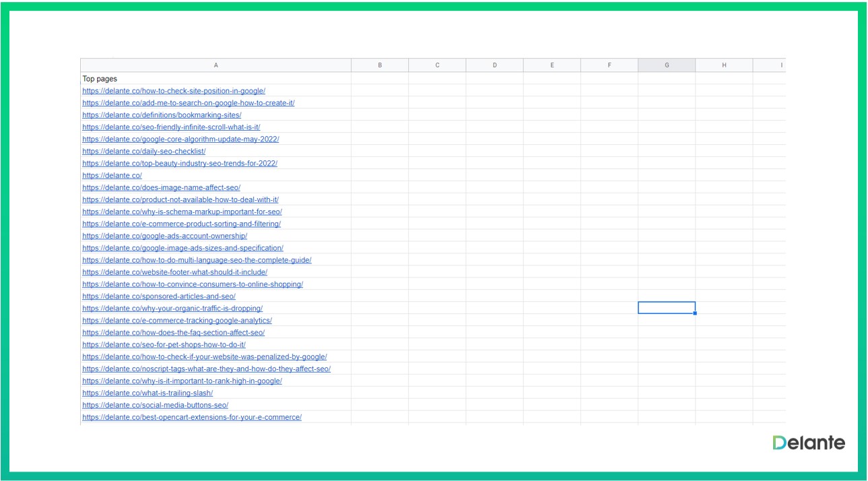Select column A header

pyautogui.click(x=215, y=65)
